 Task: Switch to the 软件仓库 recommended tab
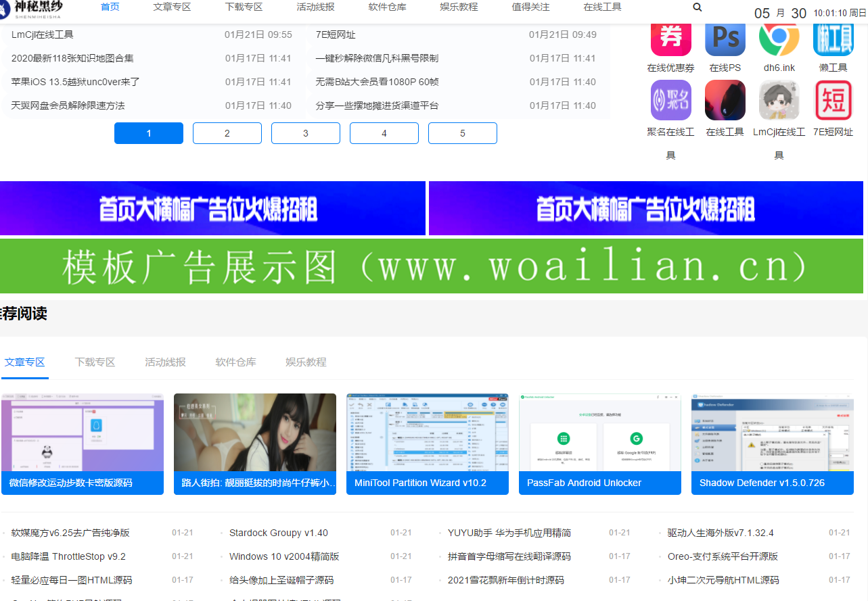tap(235, 362)
